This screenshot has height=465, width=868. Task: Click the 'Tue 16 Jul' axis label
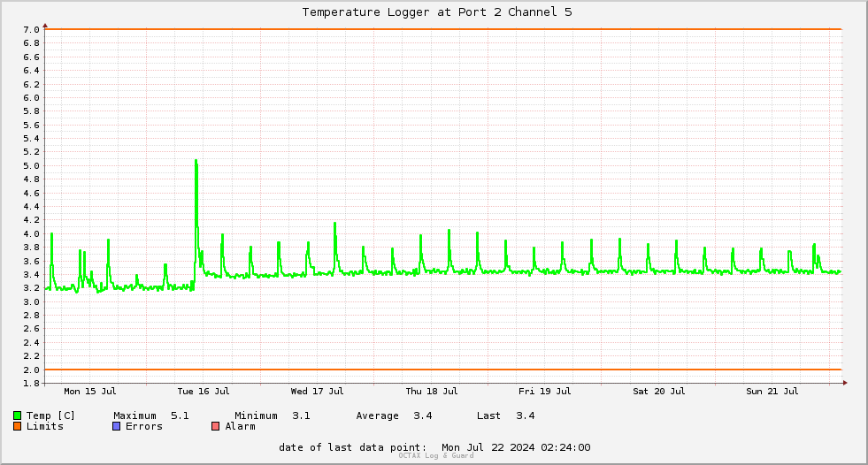204,392
